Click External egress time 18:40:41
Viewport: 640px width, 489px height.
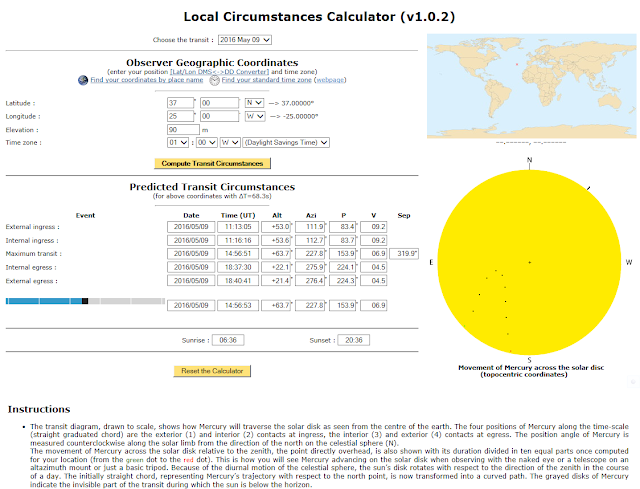coord(238,281)
